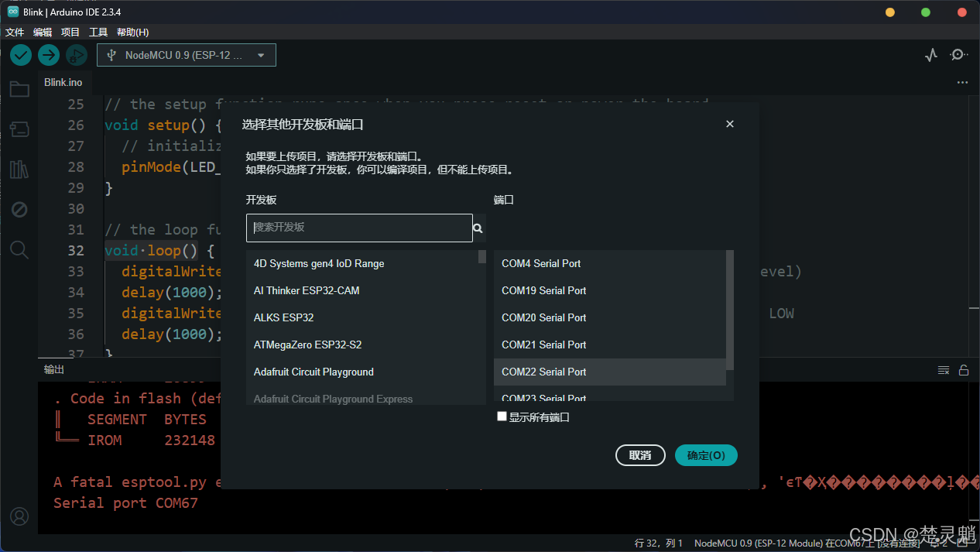The image size is (980, 552).
Task: Open the 工具 menu
Action: click(98, 33)
